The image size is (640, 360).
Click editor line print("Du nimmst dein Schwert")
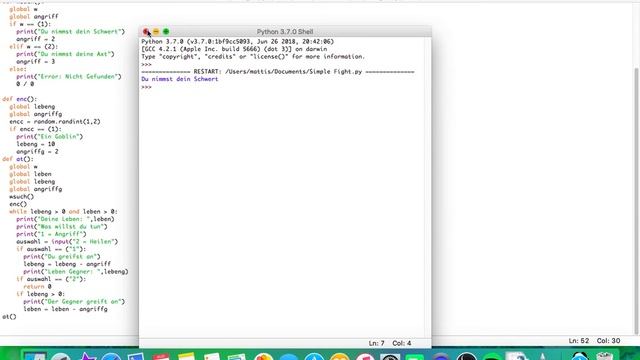click(70, 31)
